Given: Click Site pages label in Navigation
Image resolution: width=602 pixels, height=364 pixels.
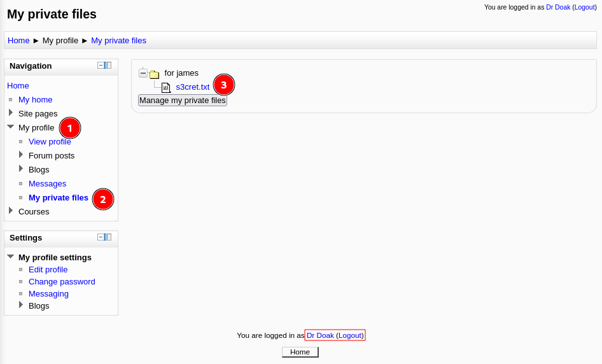Looking at the screenshot, I should 38,114.
